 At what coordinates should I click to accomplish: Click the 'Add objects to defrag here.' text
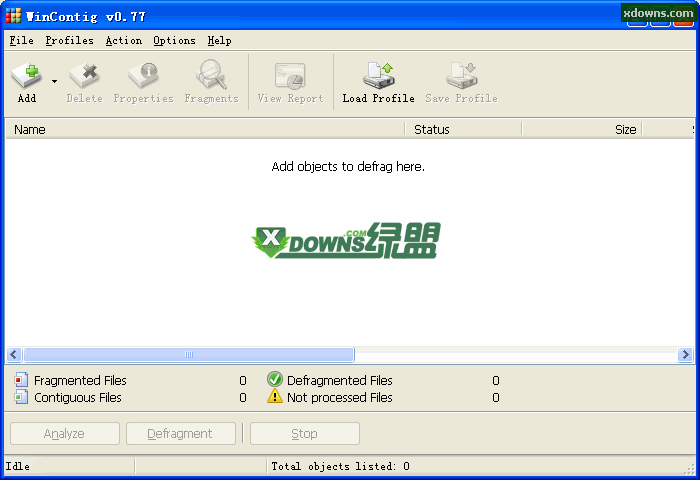348,167
